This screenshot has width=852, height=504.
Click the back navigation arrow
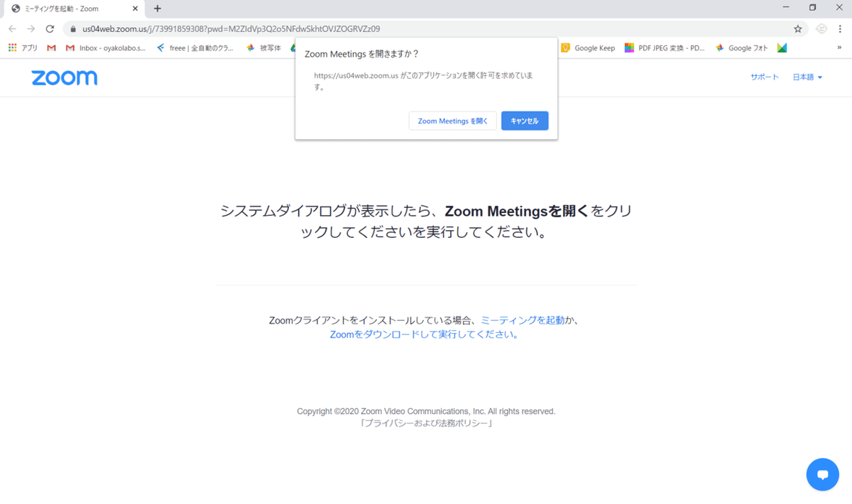click(x=12, y=29)
